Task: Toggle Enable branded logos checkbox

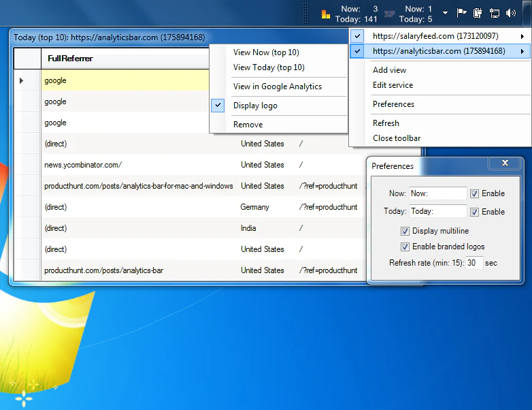Action: pyautogui.click(x=405, y=247)
